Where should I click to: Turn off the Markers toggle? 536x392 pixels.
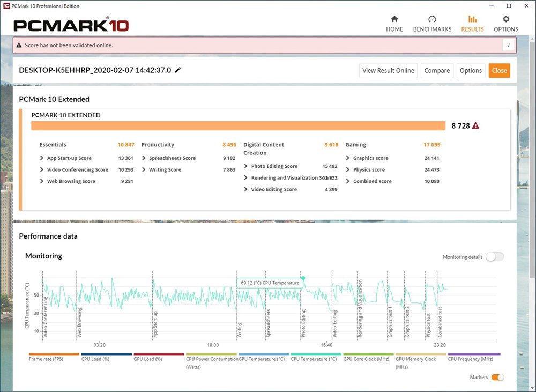coord(497,378)
